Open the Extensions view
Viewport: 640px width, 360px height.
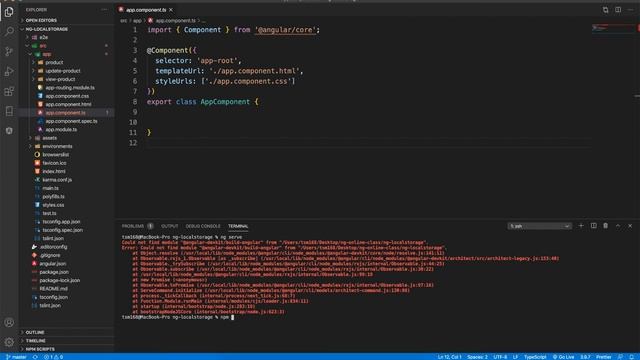click(x=9, y=91)
